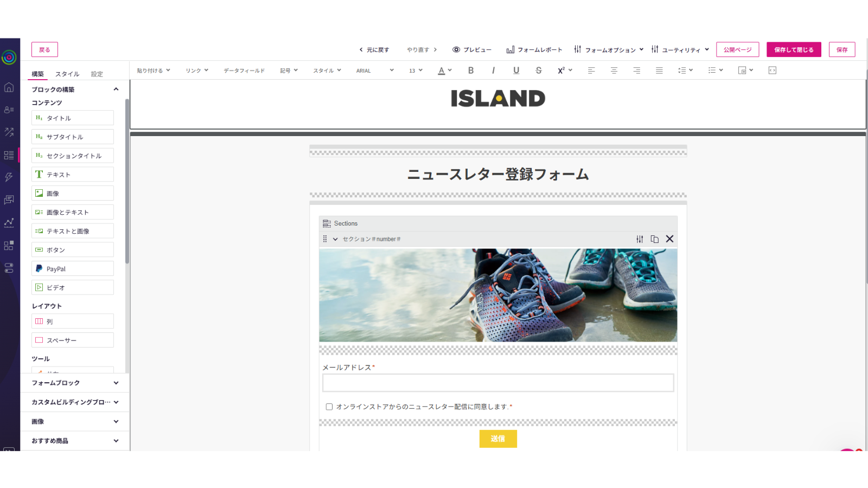868x488 pixels.
Task: Apply strikethrough formatting
Action: click(x=539, y=70)
